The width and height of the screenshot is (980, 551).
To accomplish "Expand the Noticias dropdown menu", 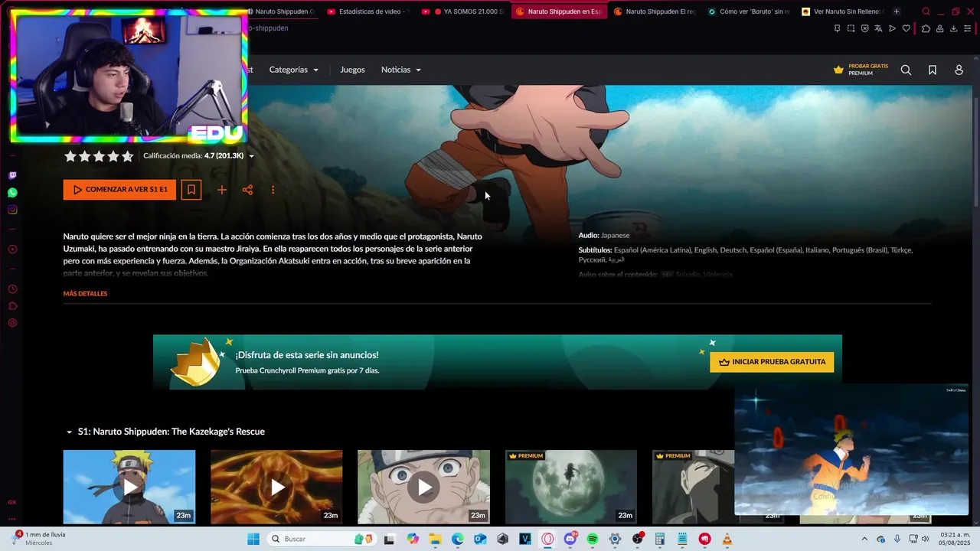I will pos(401,70).
